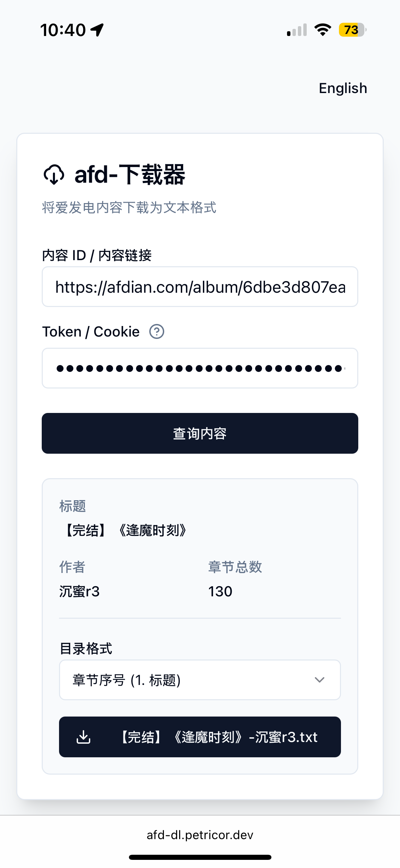Tap the author name 沉蜜r3
The width and height of the screenshot is (400, 868).
pos(79,592)
